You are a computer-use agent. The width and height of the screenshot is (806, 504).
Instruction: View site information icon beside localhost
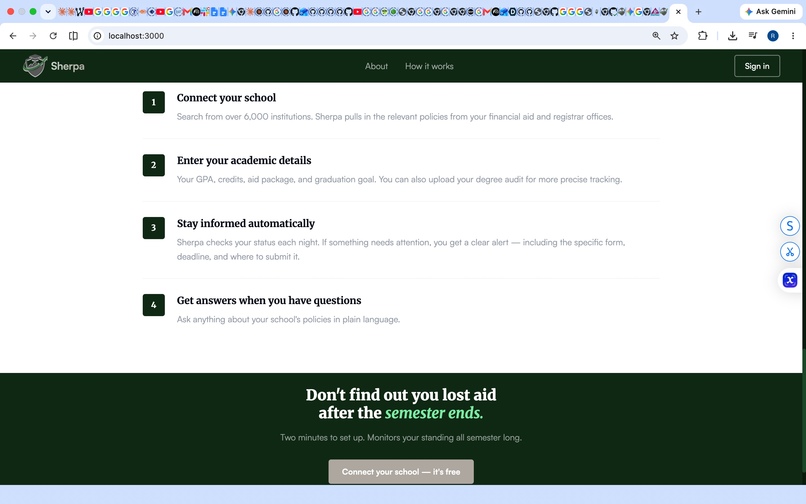tap(97, 35)
